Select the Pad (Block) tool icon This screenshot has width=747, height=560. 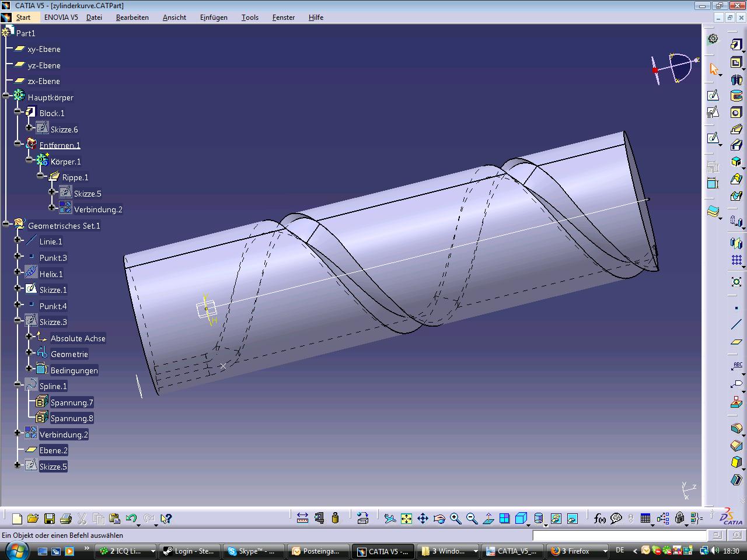736,45
